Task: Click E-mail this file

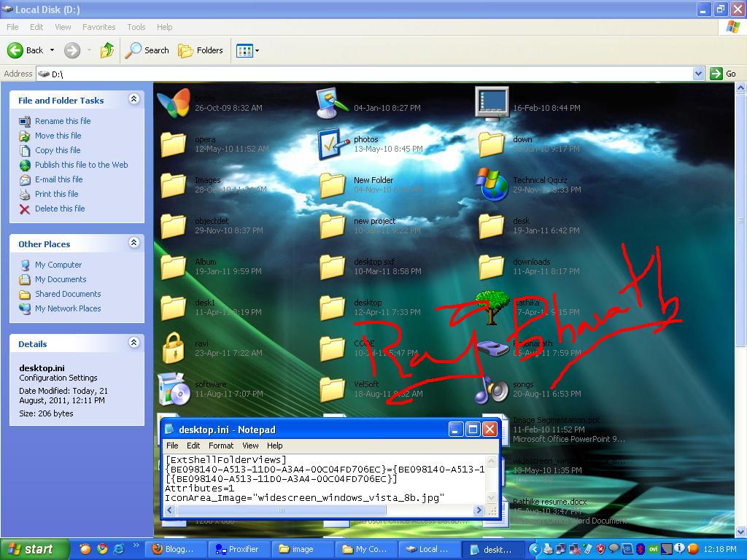Action: (x=58, y=179)
